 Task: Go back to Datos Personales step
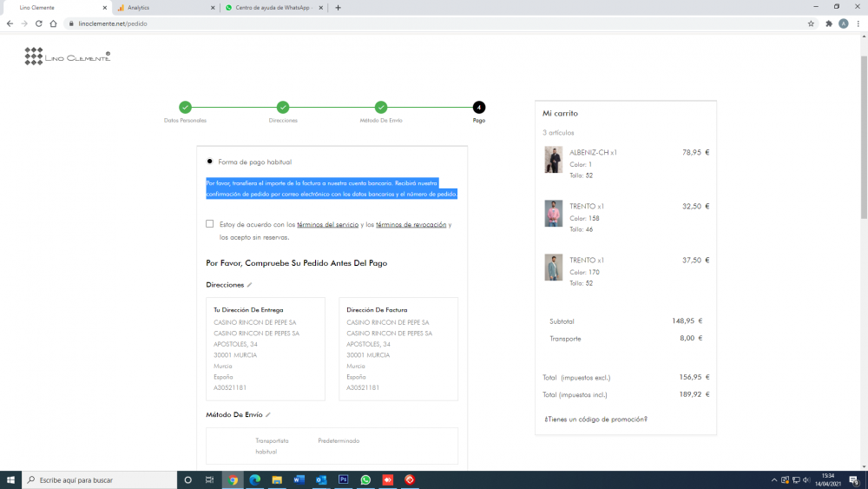point(185,107)
